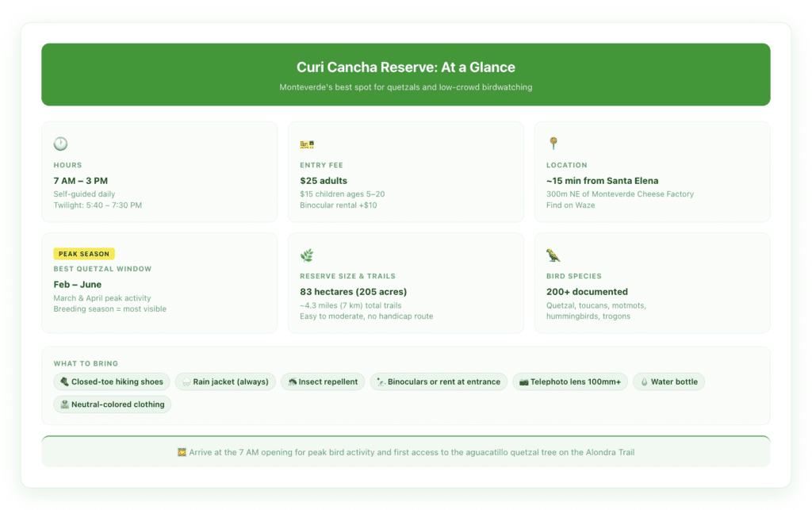This screenshot has height=510, width=812.
Task: Expand the Best Quetzal Window card
Action: coord(159,282)
